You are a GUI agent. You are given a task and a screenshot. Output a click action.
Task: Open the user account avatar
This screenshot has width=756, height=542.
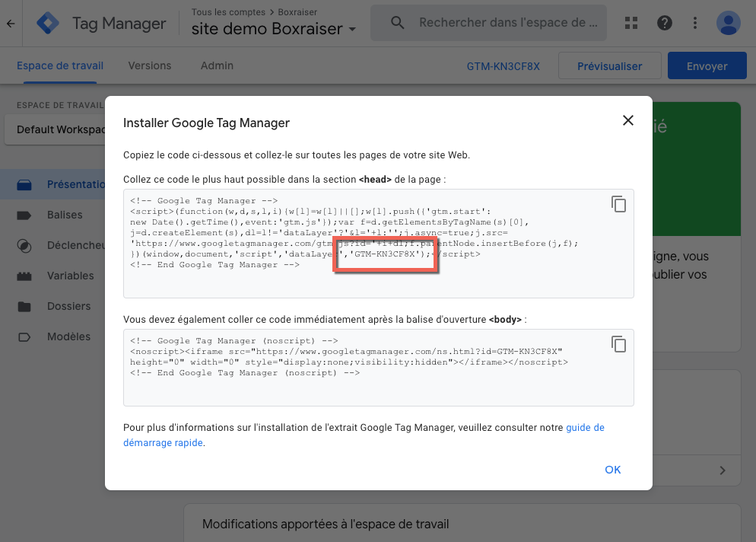[728, 23]
